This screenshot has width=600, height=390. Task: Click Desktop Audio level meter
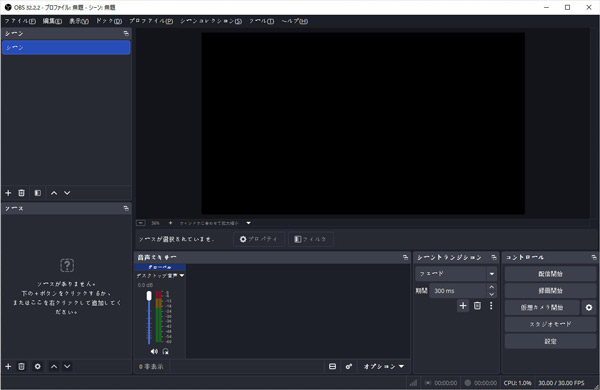(x=158, y=317)
